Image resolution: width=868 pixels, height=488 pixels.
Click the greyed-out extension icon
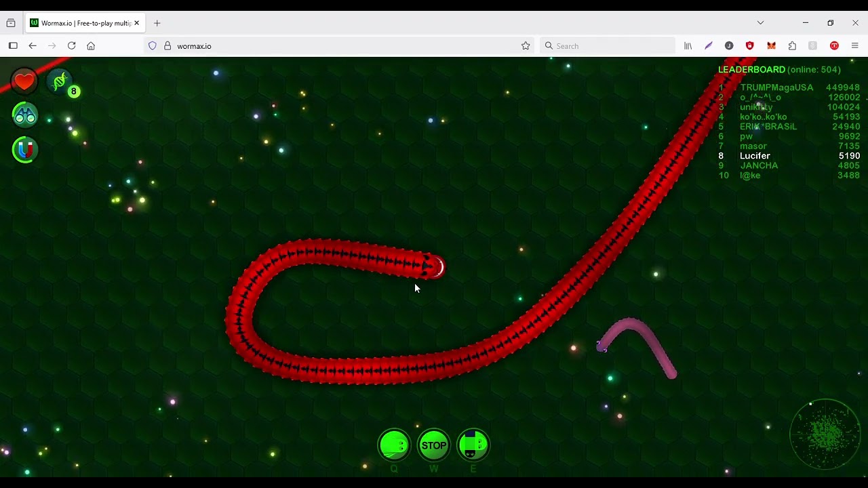click(x=812, y=46)
